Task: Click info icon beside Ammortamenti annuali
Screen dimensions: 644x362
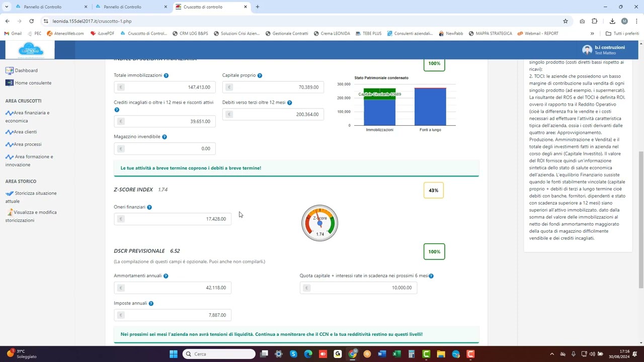Action: point(166,276)
